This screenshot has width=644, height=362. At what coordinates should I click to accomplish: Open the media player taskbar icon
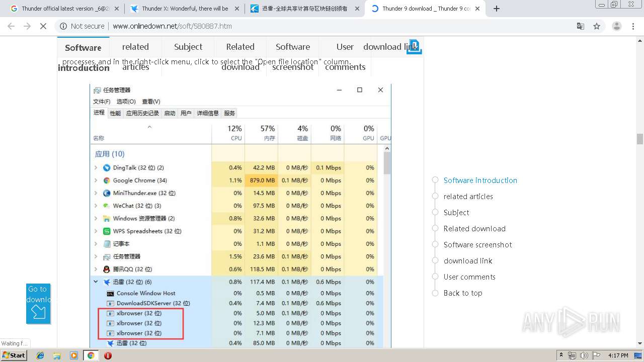click(74, 355)
